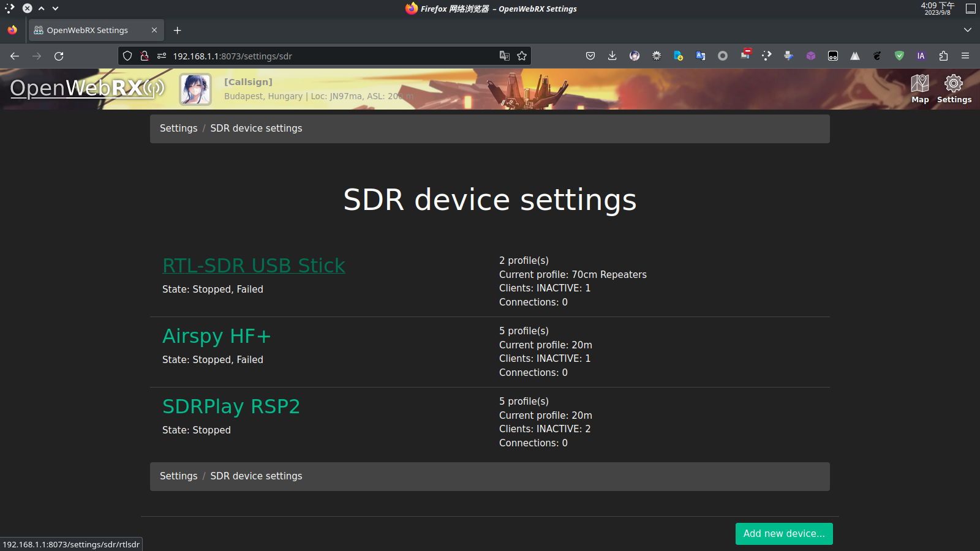This screenshot has height=551, width=980.
Task: Open the Firefox hamburger menu
Action: pos(965,56)
